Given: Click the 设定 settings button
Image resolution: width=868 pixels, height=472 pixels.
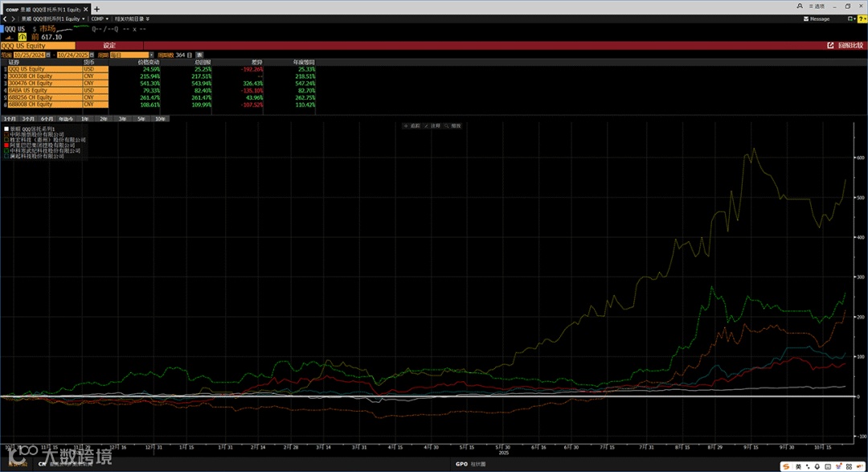Looking at the screenshot, I should coord(109,45).
